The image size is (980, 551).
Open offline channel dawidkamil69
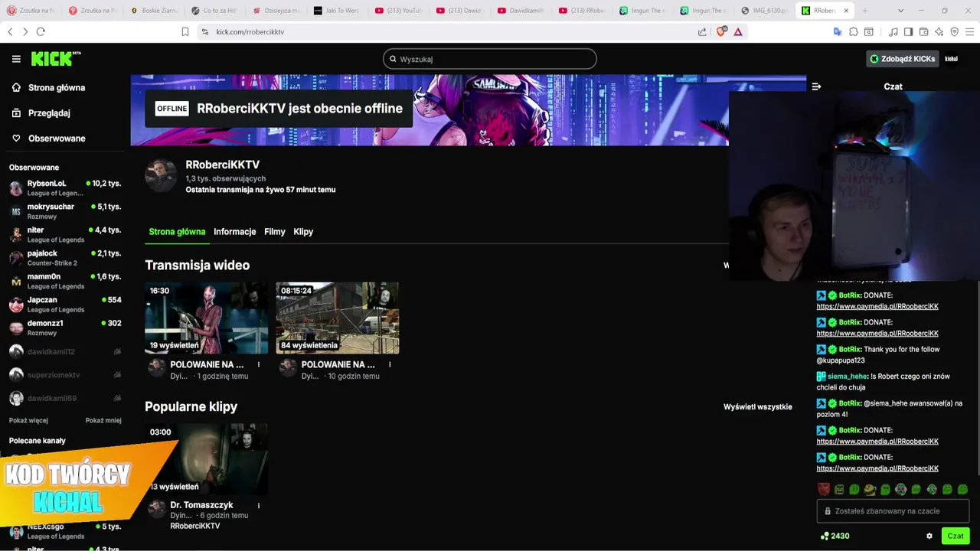[x=65, y=399]
